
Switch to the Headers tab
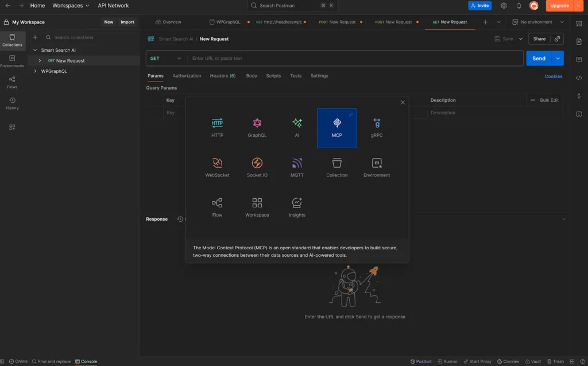coord(222,75)
